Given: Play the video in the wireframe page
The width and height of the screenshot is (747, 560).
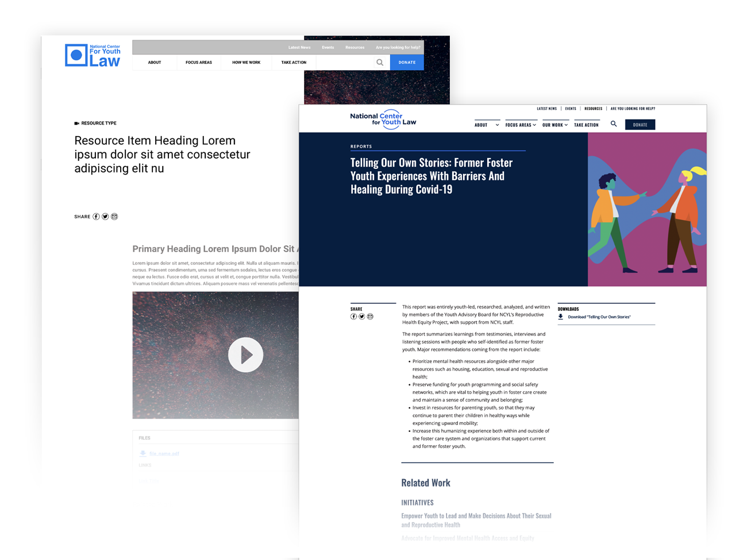Looking at the screenshot, I should click(x=245, y=355).
